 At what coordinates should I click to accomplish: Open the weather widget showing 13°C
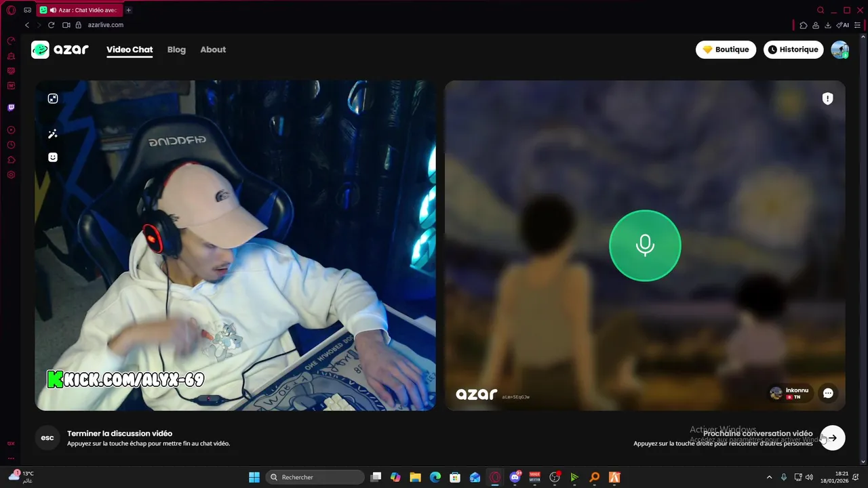[22, 477]
